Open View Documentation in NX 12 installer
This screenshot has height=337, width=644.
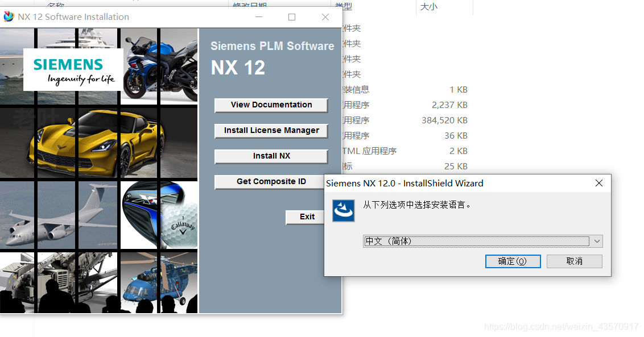pyautogui.click(x=271, y=105)
